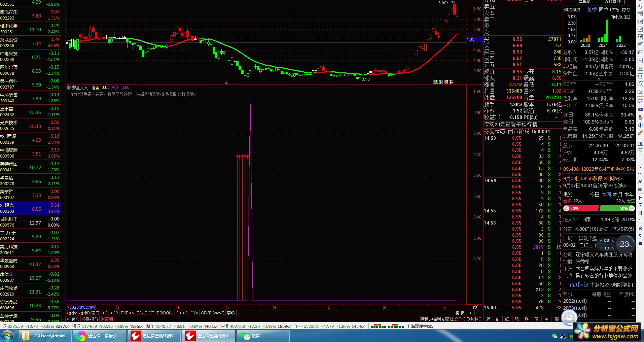The width and height of the screenshot is (644, 342).
Task: Click the 新用户福利专享 link
Action: click(x=435, y=319)
